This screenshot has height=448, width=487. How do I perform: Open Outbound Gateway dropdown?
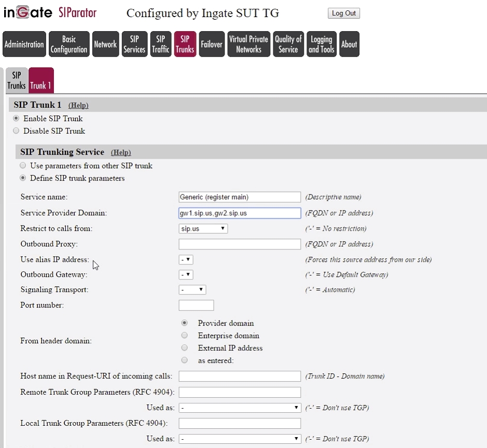(x=186, y=274)
